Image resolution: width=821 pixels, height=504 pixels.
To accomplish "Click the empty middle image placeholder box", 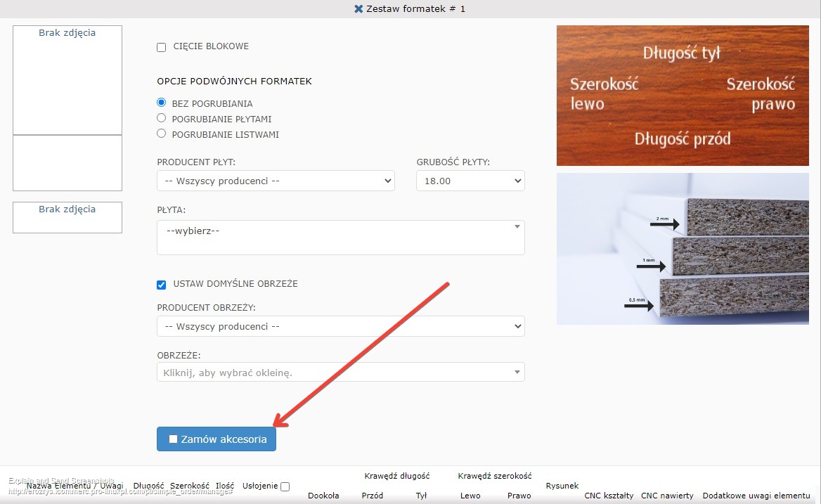I will (67, 163).
